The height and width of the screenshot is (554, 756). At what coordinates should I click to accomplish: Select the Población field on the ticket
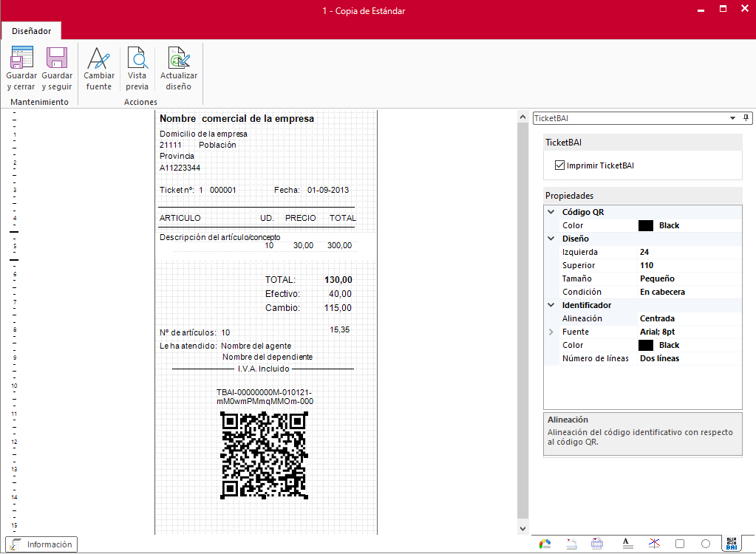pyautogui.click(x=217, y=145)
